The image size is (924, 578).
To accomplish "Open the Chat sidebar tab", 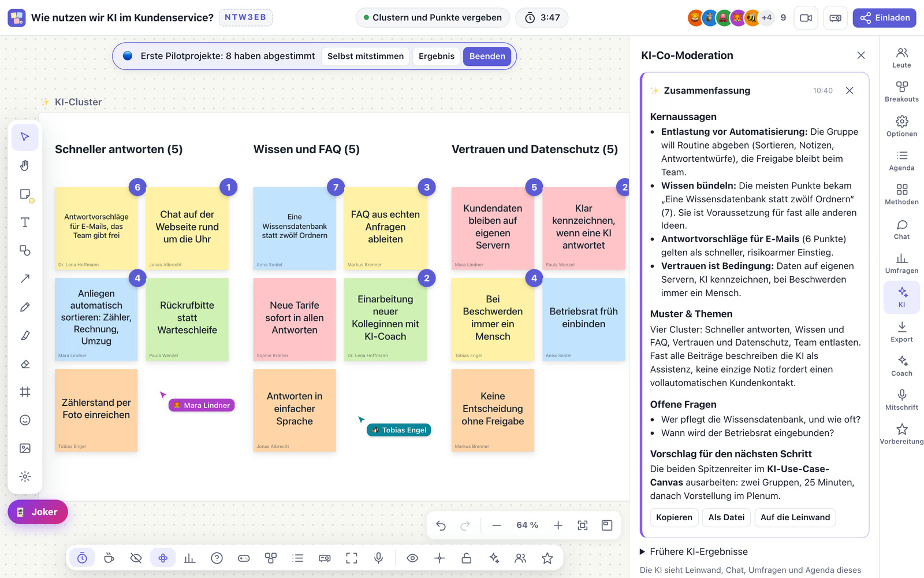I will click(901, 229).
